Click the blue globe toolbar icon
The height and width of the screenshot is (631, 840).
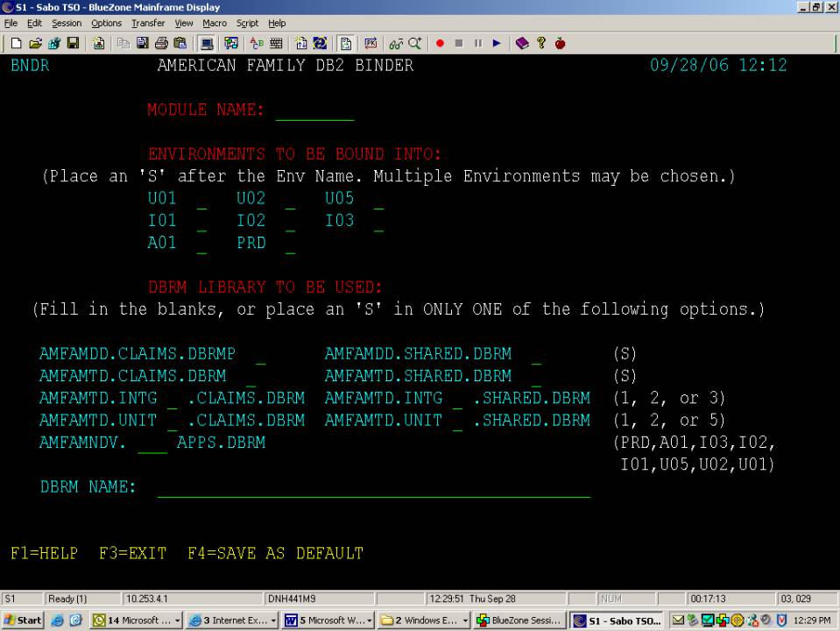pos(320,44)
